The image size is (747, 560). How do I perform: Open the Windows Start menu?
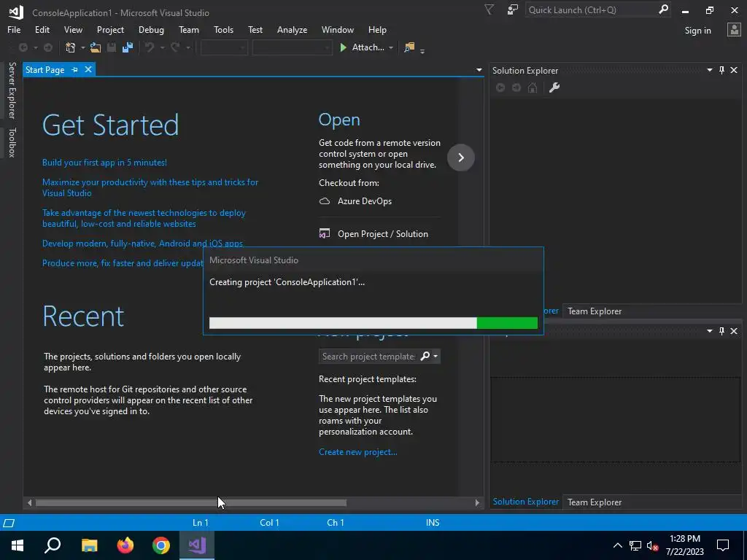click(18, 545)
